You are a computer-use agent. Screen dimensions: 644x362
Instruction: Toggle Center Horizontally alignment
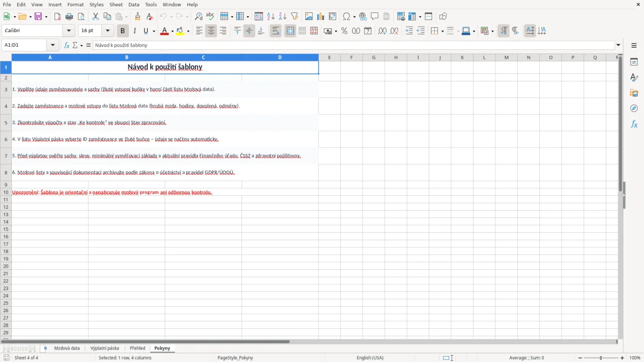(211, 31)
